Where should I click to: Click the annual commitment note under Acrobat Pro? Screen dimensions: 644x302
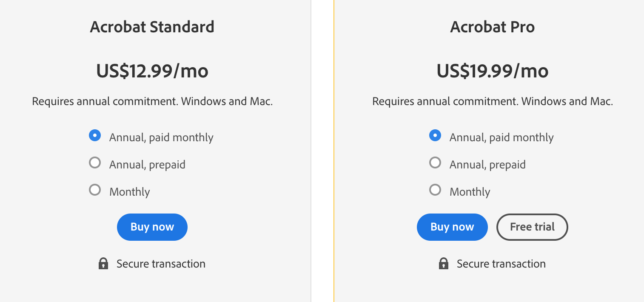tap(492, 101)
